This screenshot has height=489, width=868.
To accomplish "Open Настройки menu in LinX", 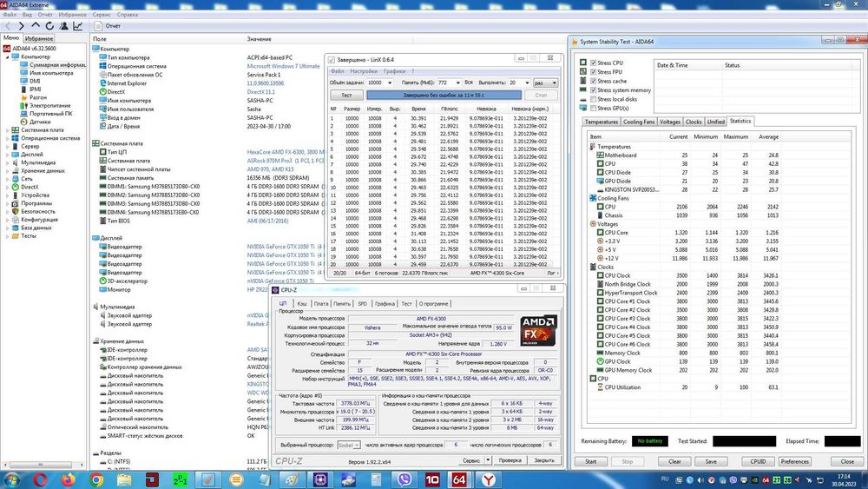I will pyautogui.click(x=363, y=71).
